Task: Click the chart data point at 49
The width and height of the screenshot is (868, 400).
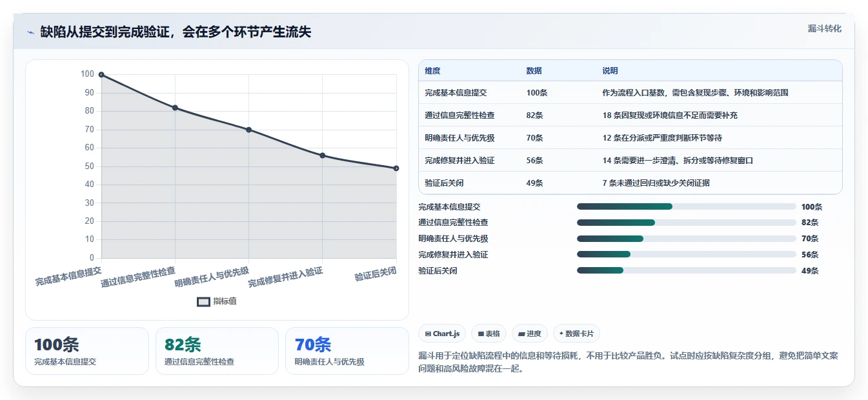Action: pos(396,168)
